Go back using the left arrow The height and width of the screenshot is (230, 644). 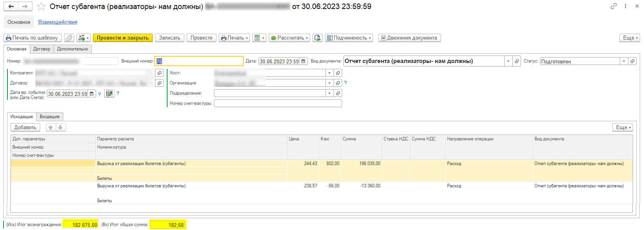tap(11, 6)
